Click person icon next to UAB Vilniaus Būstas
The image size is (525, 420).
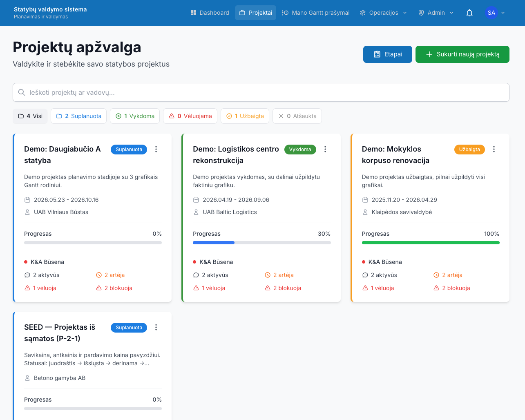pos(27,212)
